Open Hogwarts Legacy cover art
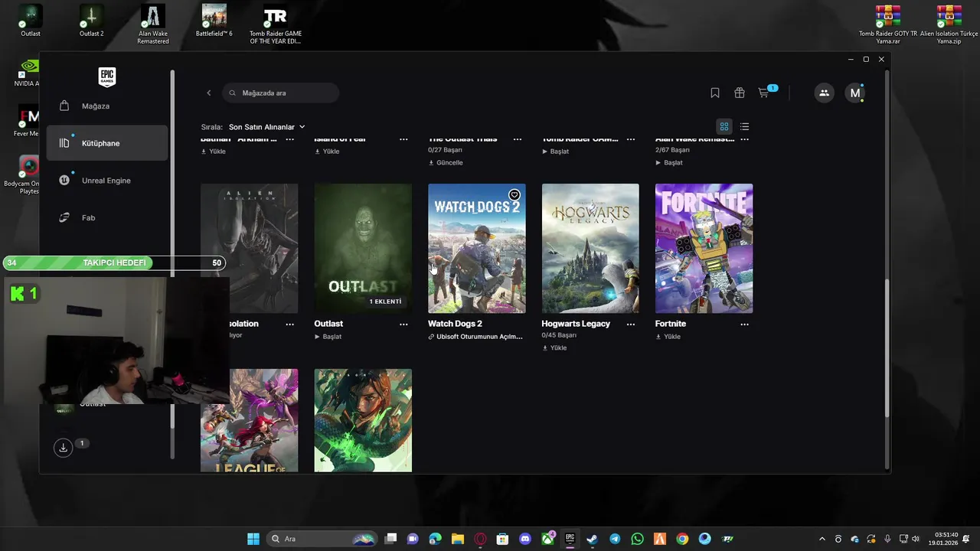This screenshot has height=551, width=980. pos(590,248)
